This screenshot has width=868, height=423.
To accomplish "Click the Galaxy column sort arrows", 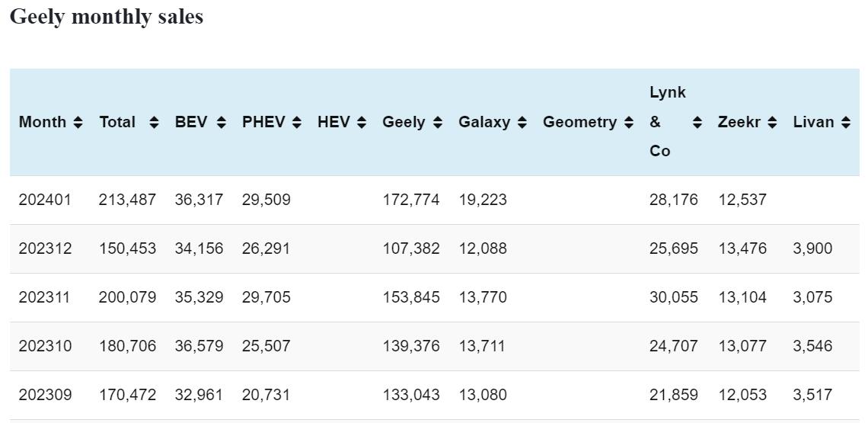I will [x=522, y=123].
